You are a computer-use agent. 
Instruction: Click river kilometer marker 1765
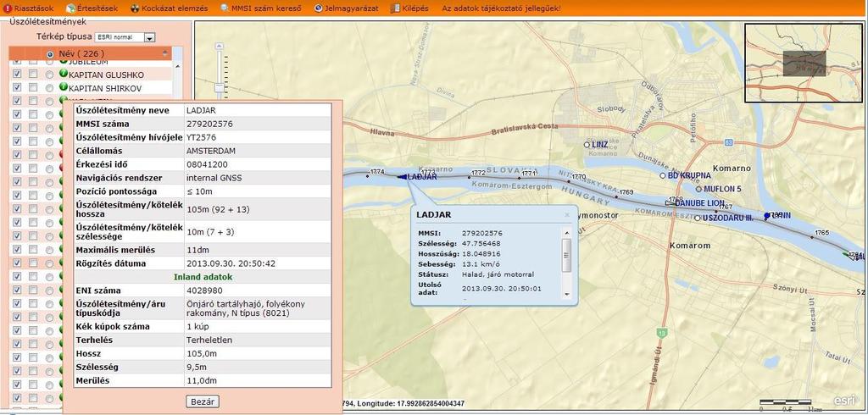point(813,237)
